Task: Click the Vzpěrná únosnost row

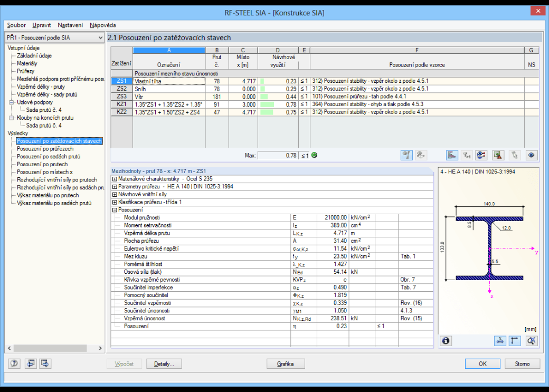Action: coord(272,319)
